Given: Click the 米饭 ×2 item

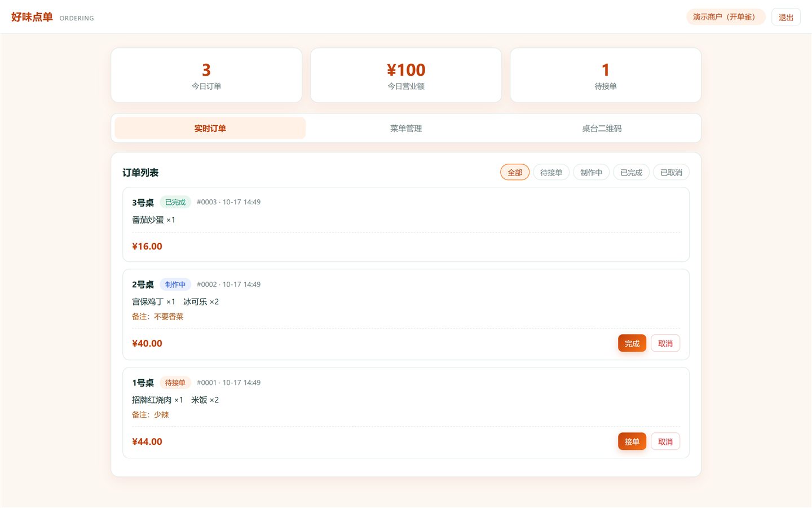Looking at the screenshot, I should 205,400.
